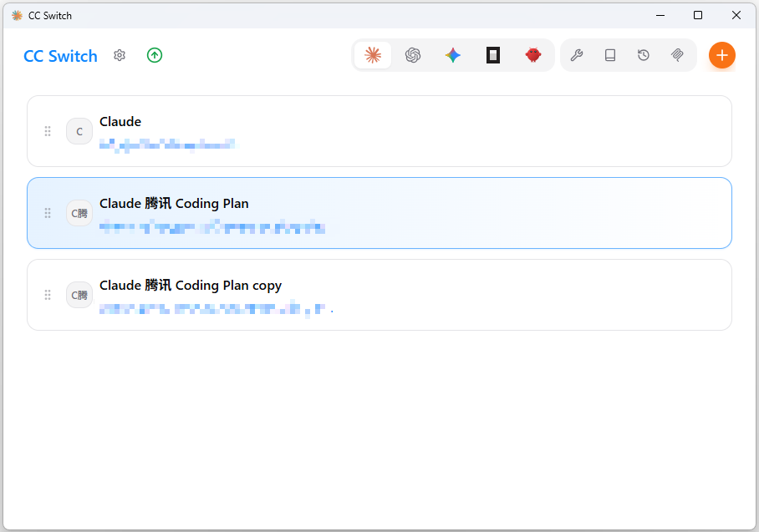Select the red crab mascot icon
Screen dimensions: 759x532
[x=533, y=55]
